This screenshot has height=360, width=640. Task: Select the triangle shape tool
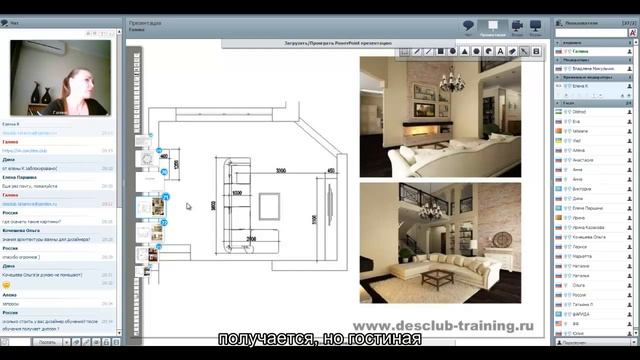click(x=464, y=51)
